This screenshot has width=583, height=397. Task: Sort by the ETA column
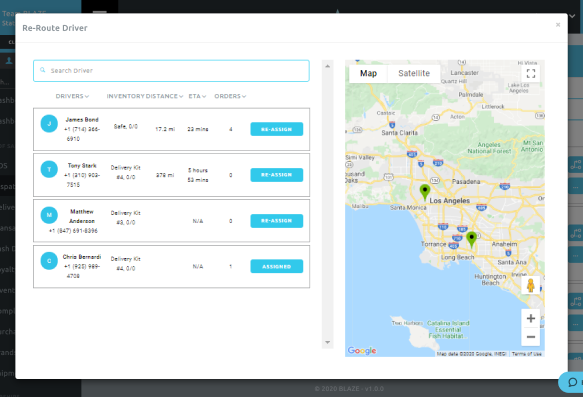pyautogui.click(x=197, y=96)
